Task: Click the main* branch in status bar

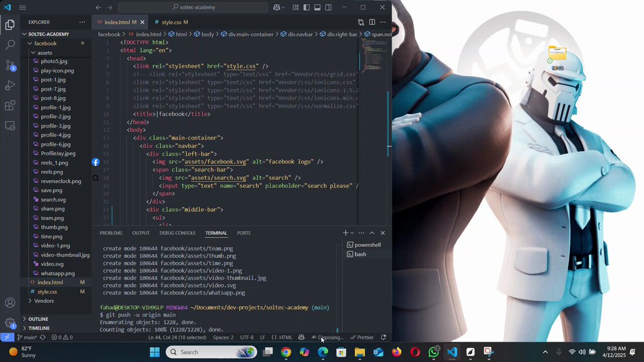Action: coord(27,337)
